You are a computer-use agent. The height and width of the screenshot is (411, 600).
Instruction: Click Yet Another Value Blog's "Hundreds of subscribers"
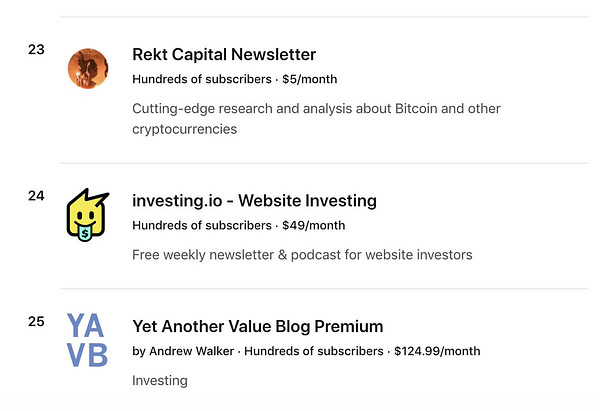314,351
